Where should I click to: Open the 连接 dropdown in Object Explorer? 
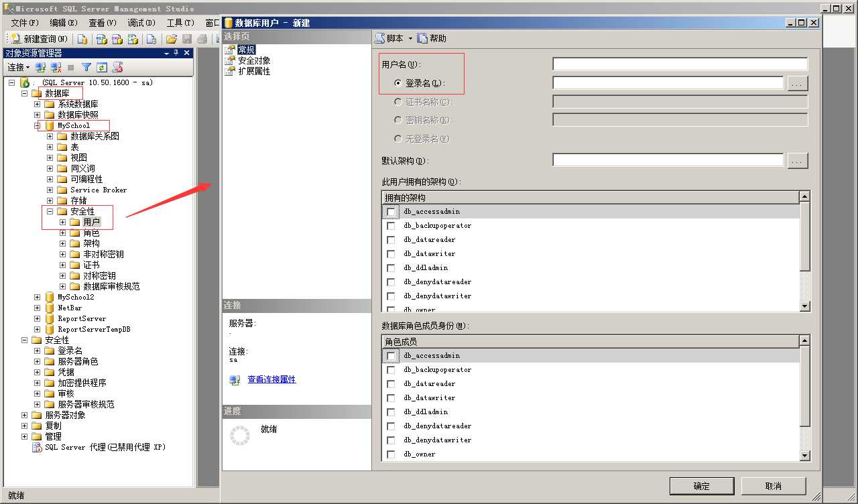(18, 68)
